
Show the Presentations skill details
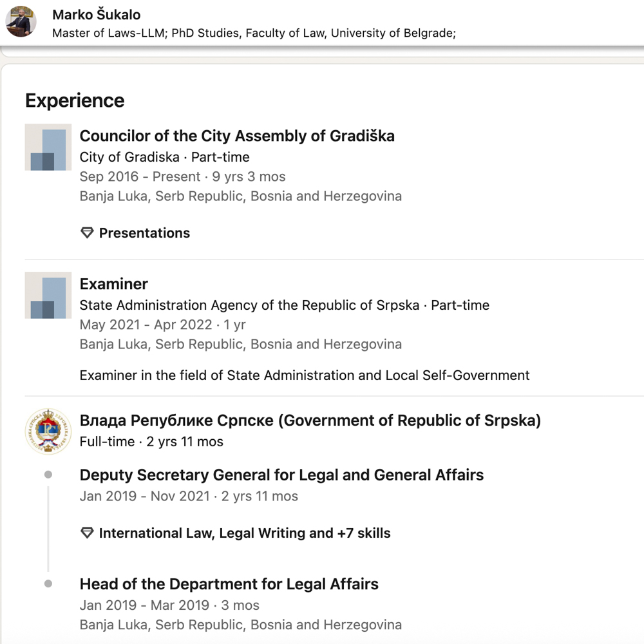(144, 233)
